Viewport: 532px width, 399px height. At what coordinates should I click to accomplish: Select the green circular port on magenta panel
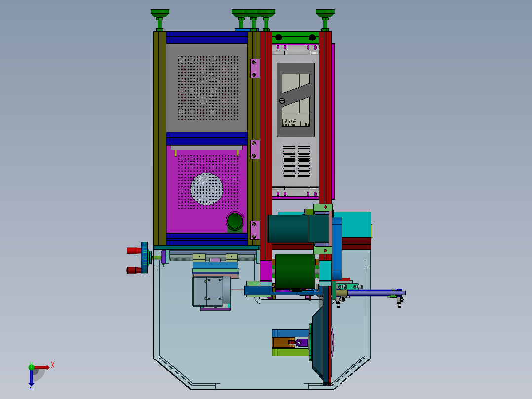coord(235,221)
